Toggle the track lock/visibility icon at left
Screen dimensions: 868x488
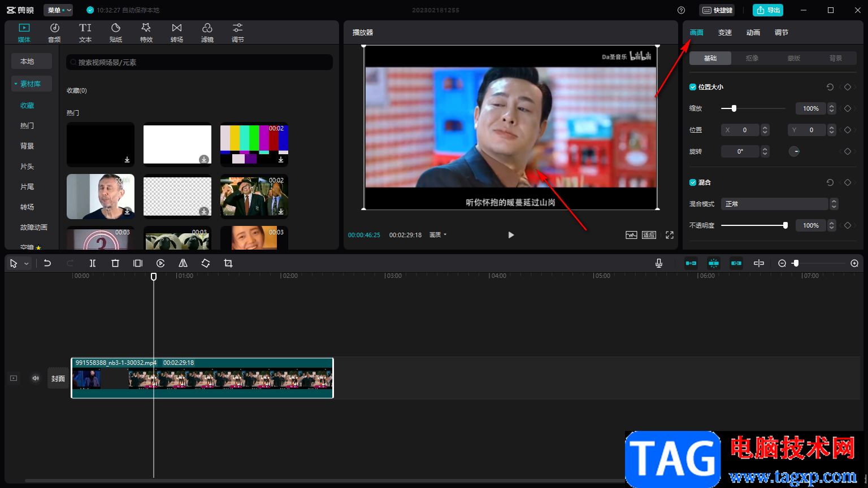click(x=14, y=378)
